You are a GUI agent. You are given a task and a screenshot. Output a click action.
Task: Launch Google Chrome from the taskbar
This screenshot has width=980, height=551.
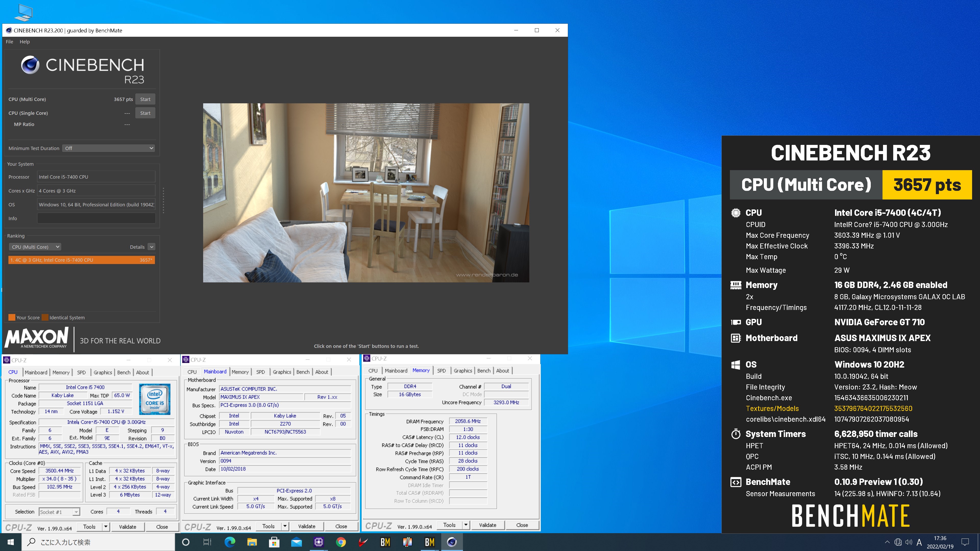coord(341,542)
